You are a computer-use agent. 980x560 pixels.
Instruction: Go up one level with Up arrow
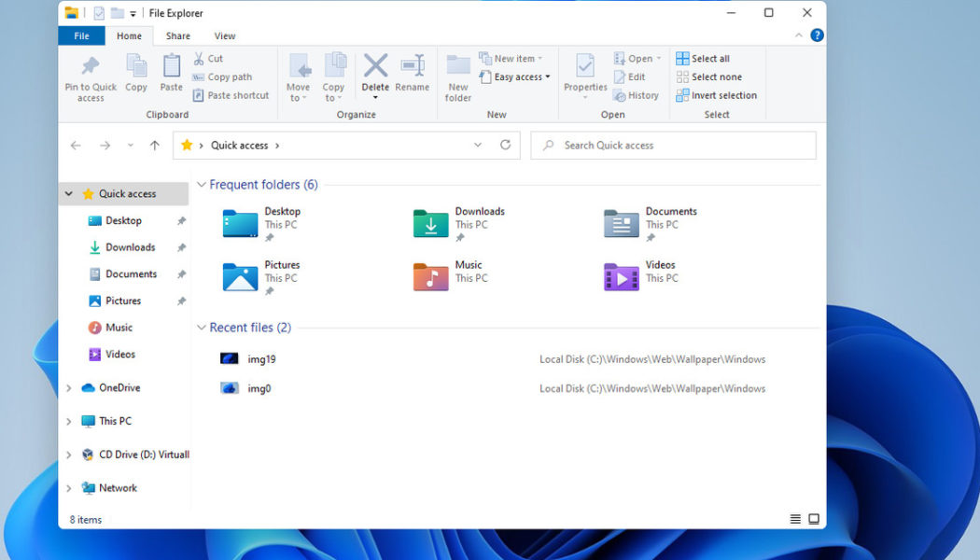[155, 146]
